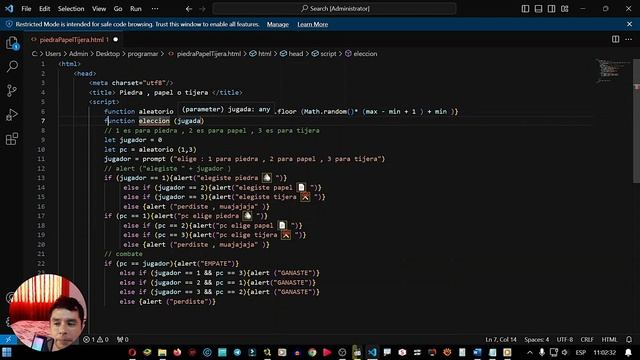Go forward with the navigation arrow
The width and height of the screenshot is (640, 360).
coord(202,9)
